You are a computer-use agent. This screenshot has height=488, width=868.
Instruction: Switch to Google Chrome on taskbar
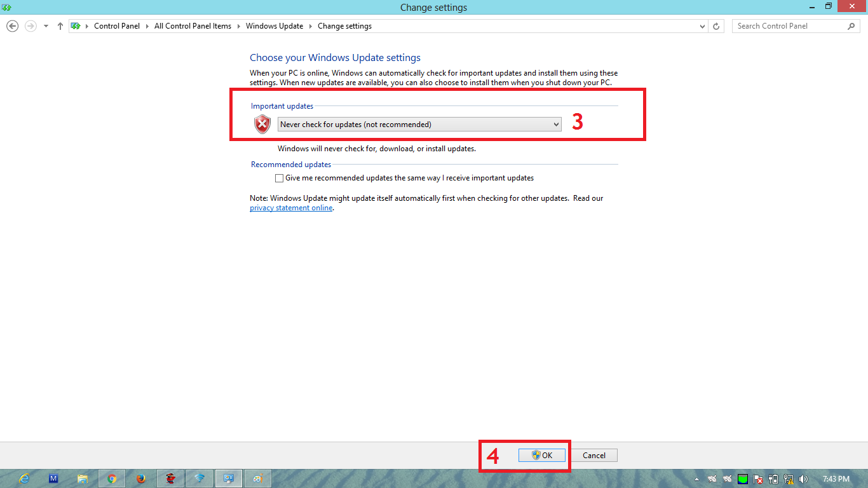[x=112, y=478]
